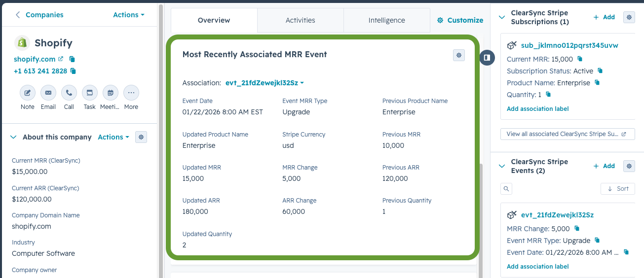Create a Task via task icon
This screenshot has width=644, height=278.
click(x=90, y=93)
